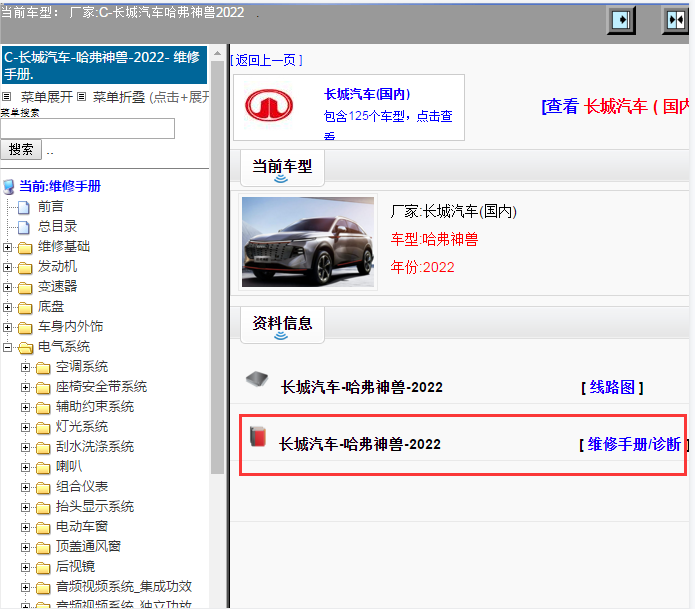Click the gray wiring diagram book icon
695x609 pixels.
tap(257, 379)
